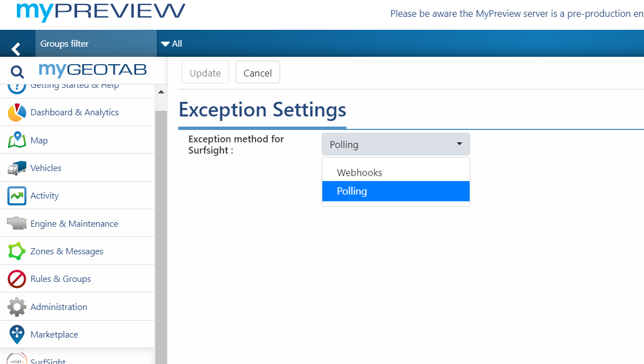Viewport: 644px width, 364px height.
Task: Open the SurfSight icon at sidebar bottom
Action: click(17, 358)
